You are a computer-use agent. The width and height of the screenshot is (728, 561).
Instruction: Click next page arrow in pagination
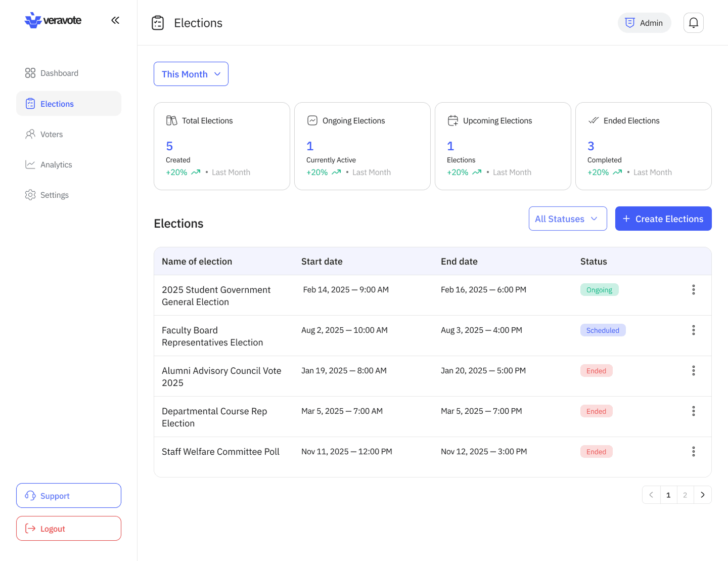click(x=702, y=495)
